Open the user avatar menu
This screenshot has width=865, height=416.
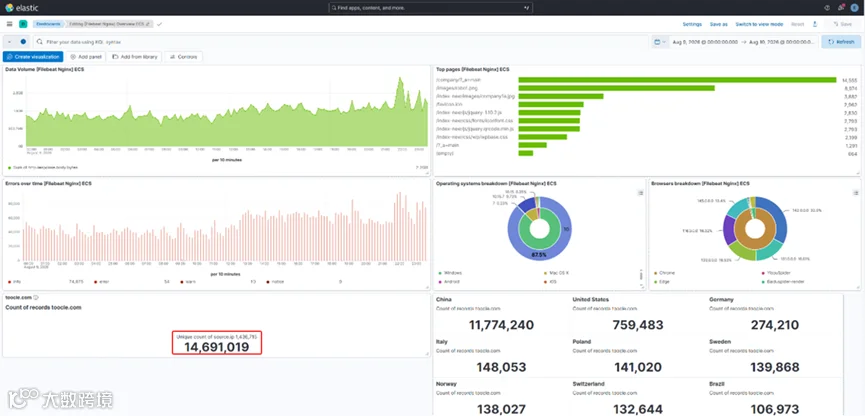click(855, 8)
